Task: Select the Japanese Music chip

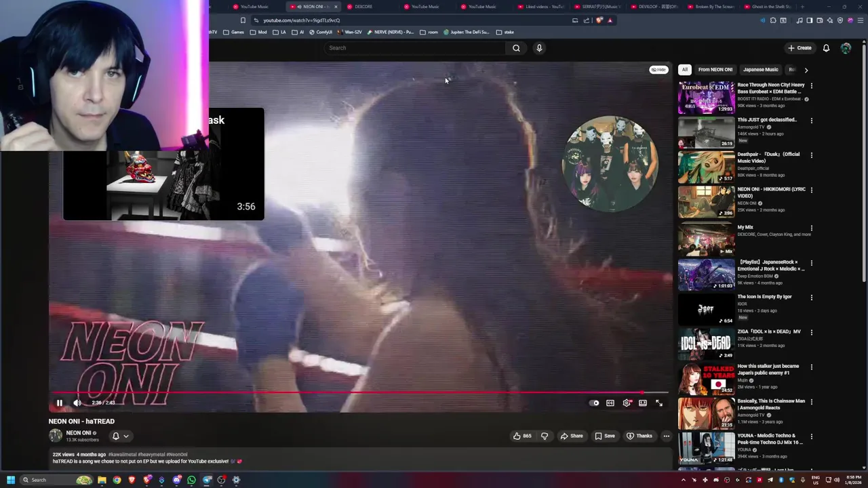Action: (761, 69)
